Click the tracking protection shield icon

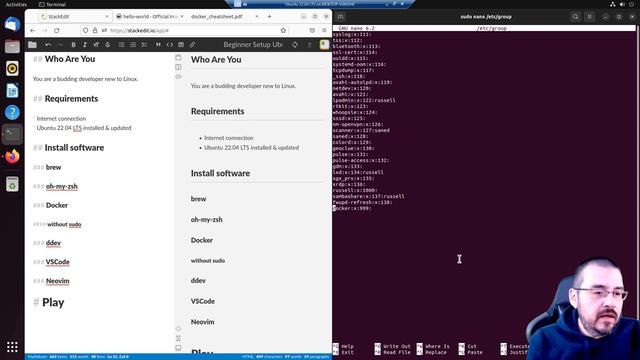pos(85,31)
